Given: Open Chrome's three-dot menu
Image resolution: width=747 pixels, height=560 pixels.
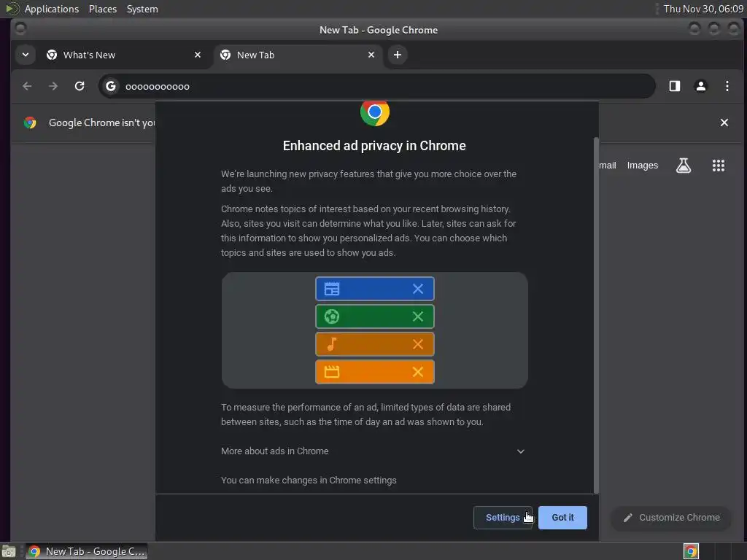Looking at the screenshot, I should [727, 86].
